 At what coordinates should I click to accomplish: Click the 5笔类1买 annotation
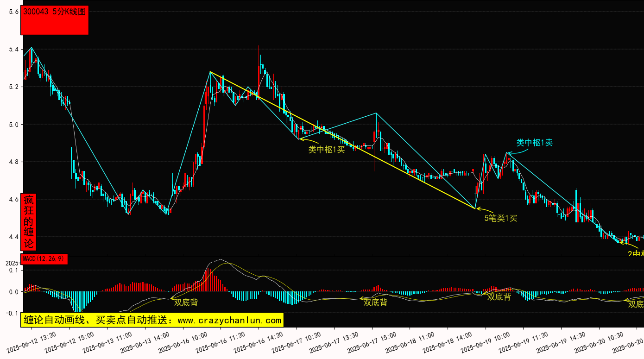tap(501, 218)
